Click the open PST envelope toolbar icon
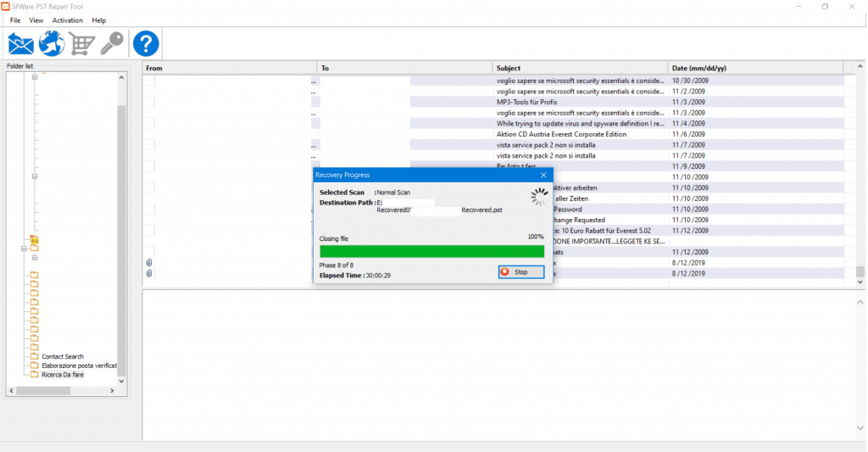The image size is (868, 452). (20, 44)
